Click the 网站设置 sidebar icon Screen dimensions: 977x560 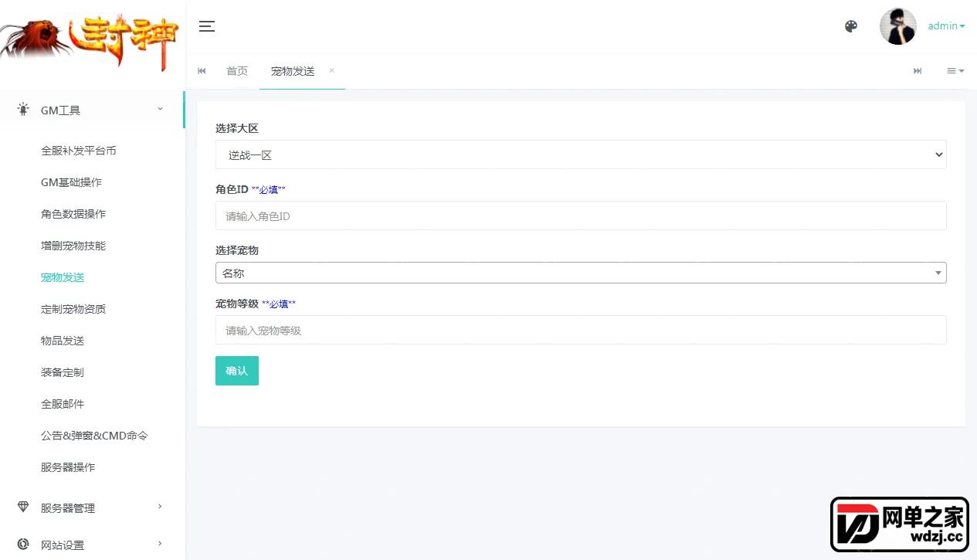(x=23, y=544)
